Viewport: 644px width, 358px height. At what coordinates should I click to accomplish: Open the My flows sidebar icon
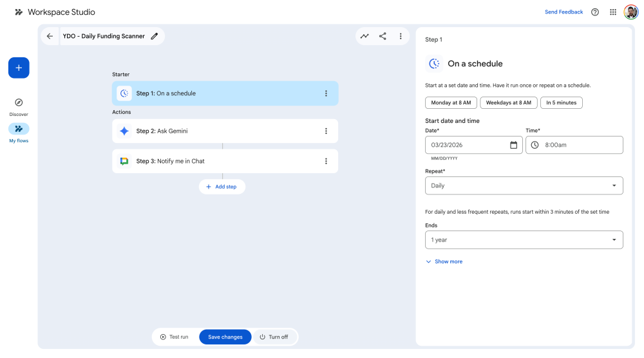pyautogui.click(x=19, y=129)
